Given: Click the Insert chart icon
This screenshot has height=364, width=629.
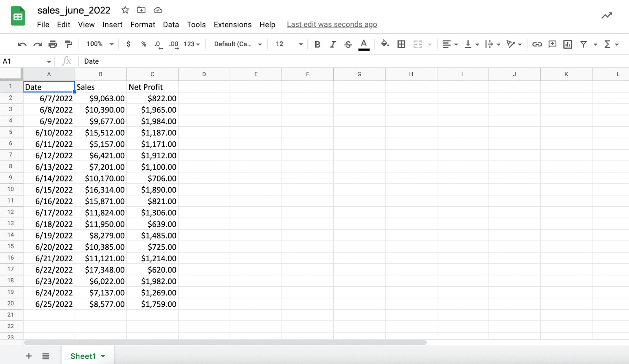Looking at the screenshot, I should point(567,44).
